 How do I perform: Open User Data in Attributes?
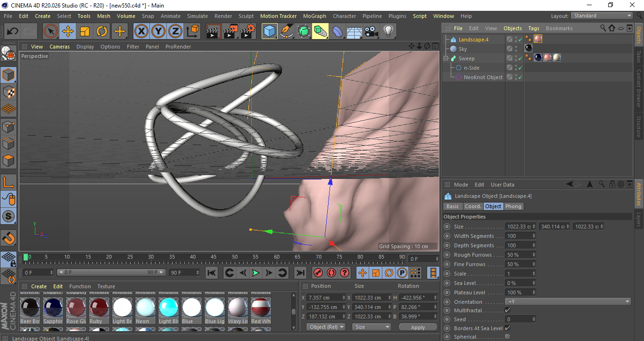tap(503, 185)
